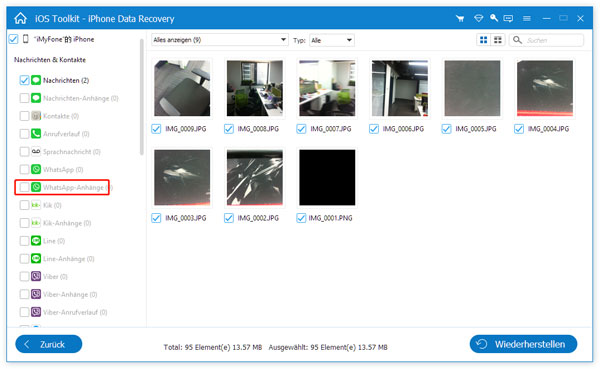Expand the Typ: Alle dropdown

pyautogui.click(x=331, y=40)
